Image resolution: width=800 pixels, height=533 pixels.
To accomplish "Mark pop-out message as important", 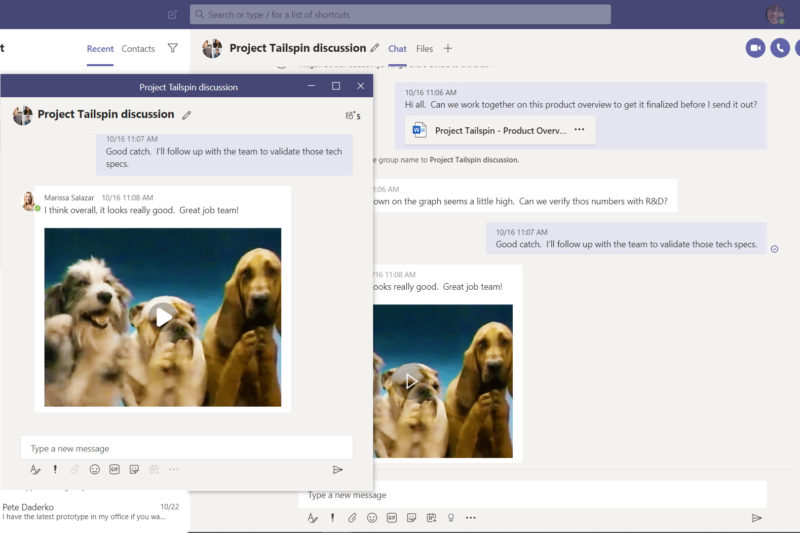I will pyautogui.click(x=55, y=469).
